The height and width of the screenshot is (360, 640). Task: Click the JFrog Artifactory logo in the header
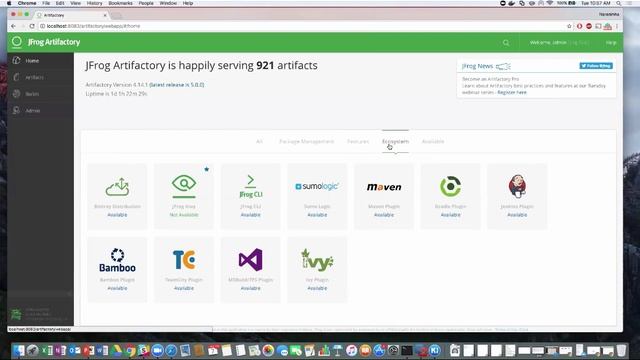coord(46,42)
